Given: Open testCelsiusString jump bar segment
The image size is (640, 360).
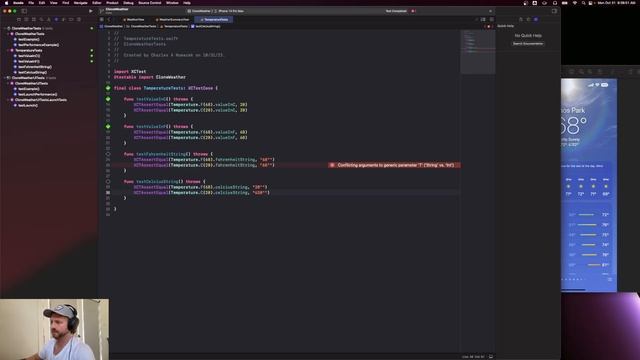Looking at the screenshot, I should click(206, 26).
